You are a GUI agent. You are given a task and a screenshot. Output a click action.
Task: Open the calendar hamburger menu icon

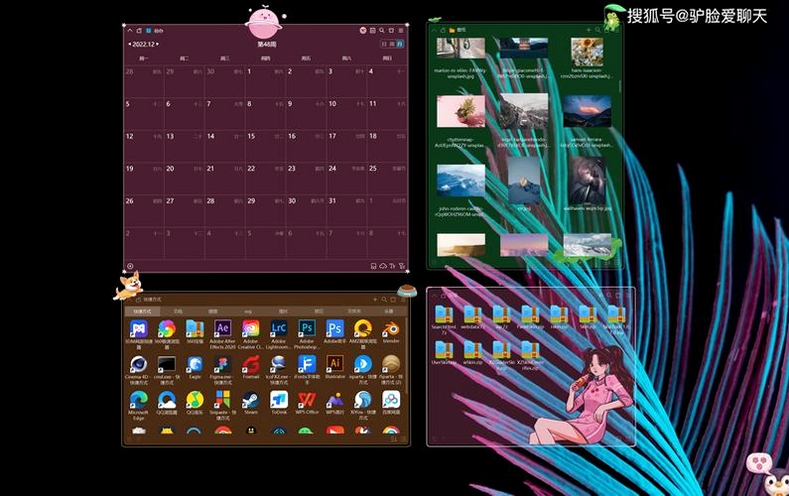[401, 31]
